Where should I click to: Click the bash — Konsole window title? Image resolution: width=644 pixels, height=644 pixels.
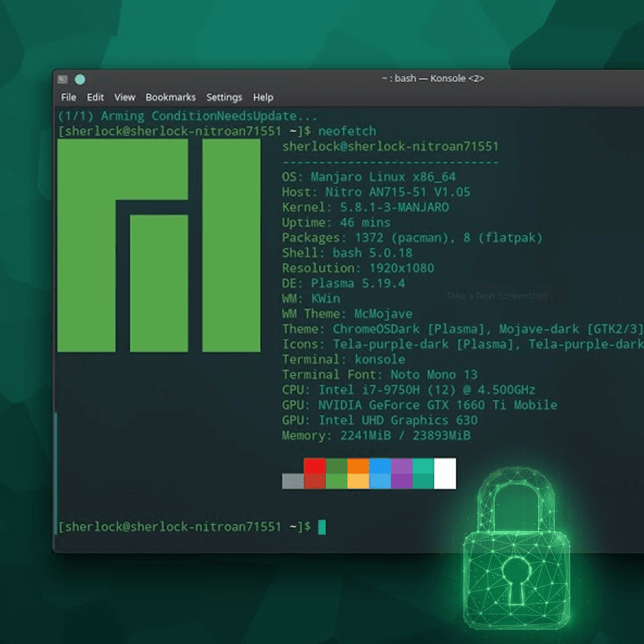(x=433, y=79)
